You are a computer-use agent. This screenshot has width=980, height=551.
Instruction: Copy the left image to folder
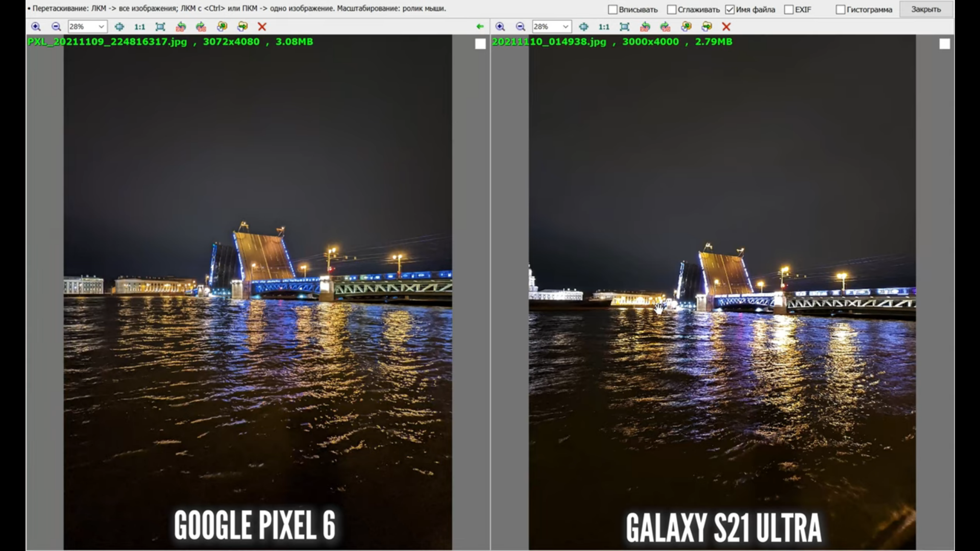[x=222, y=27]
